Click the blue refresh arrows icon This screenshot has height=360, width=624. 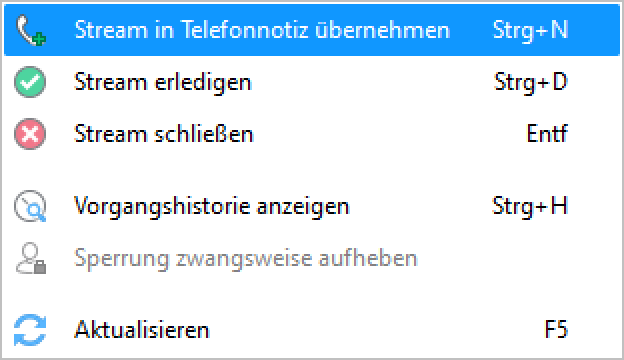tap(30, 330)
